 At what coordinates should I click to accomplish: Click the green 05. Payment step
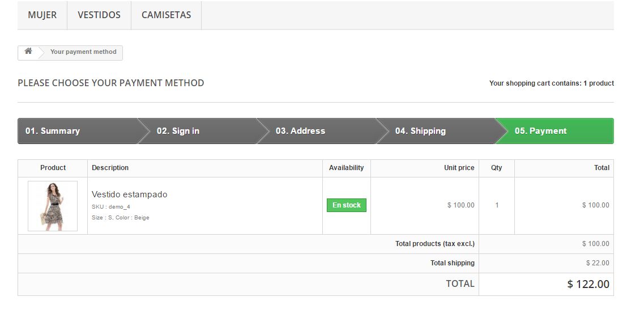coord(540,131)
